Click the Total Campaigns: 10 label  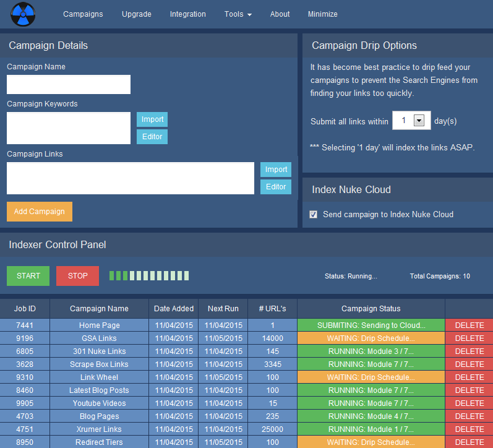(x=440, y=276)
